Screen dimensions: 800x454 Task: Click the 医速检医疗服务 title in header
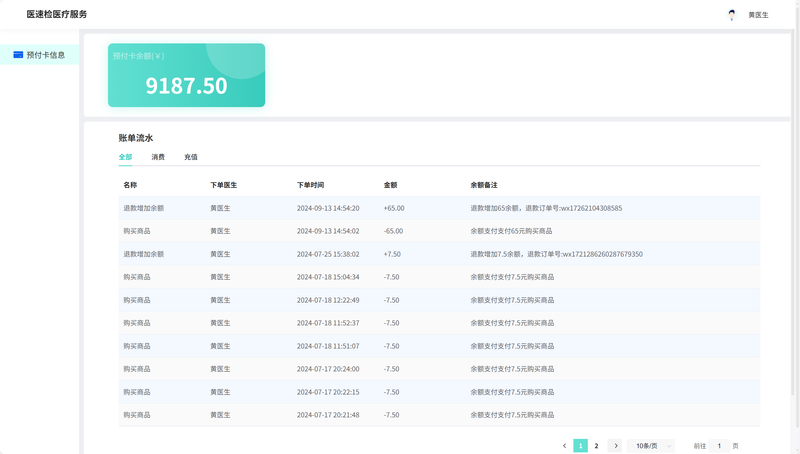(57, 14)
